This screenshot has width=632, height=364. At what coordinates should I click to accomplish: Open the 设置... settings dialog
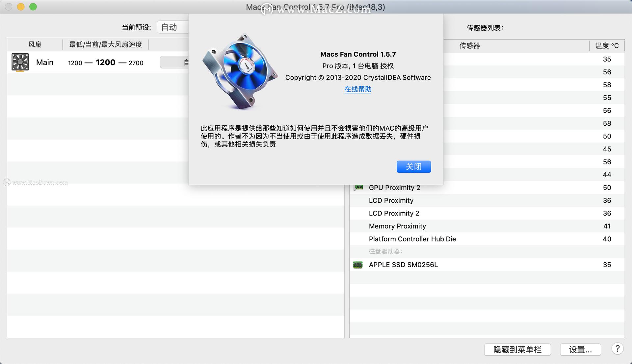[x=580, y=350]
